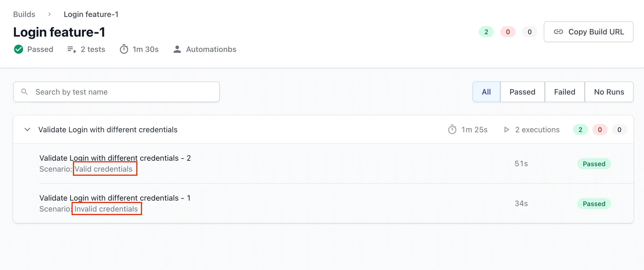Click the executions play icon
The width and height of the screenshot is (644, 270).
pos(507,130)
